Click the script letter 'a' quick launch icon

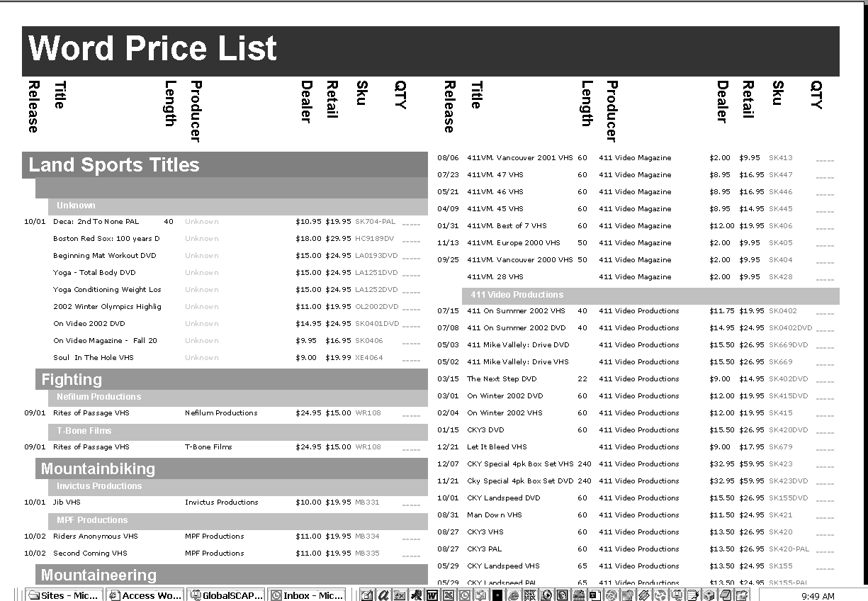point(383,595)
